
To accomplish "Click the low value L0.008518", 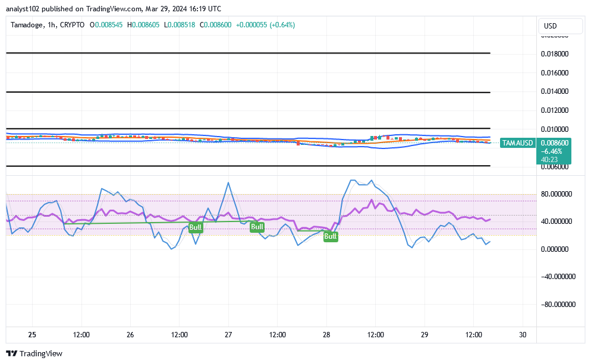I will [x=180, y=25].
